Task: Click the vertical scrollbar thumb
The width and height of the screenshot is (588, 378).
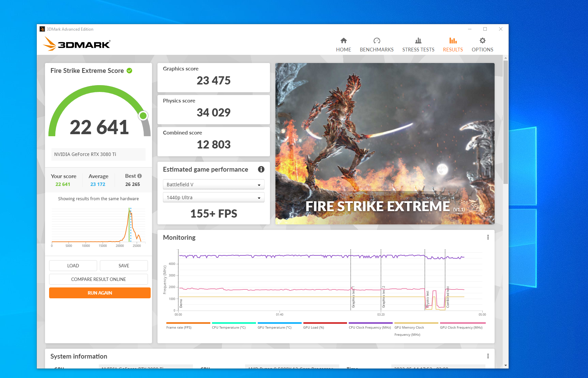Action: 506,122
